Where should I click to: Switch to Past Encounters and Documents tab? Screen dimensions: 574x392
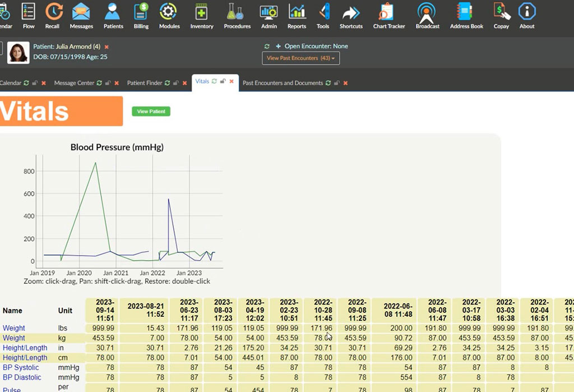point(283,83)
